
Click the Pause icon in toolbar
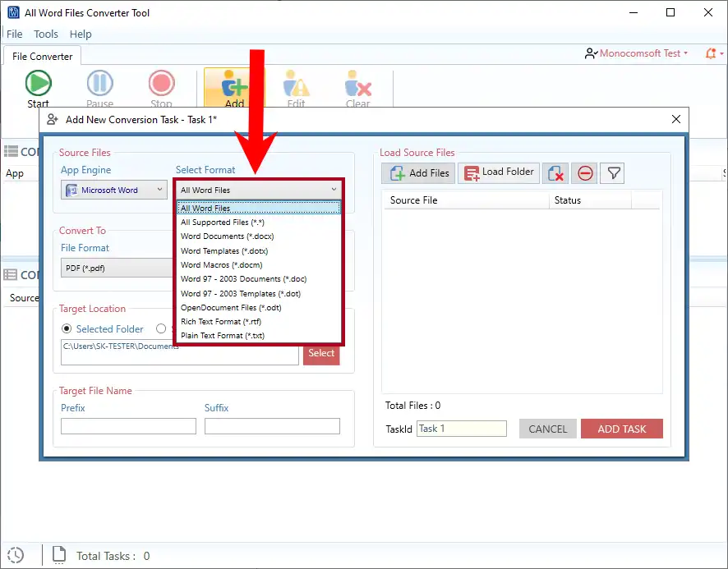[x=99, y=84]
